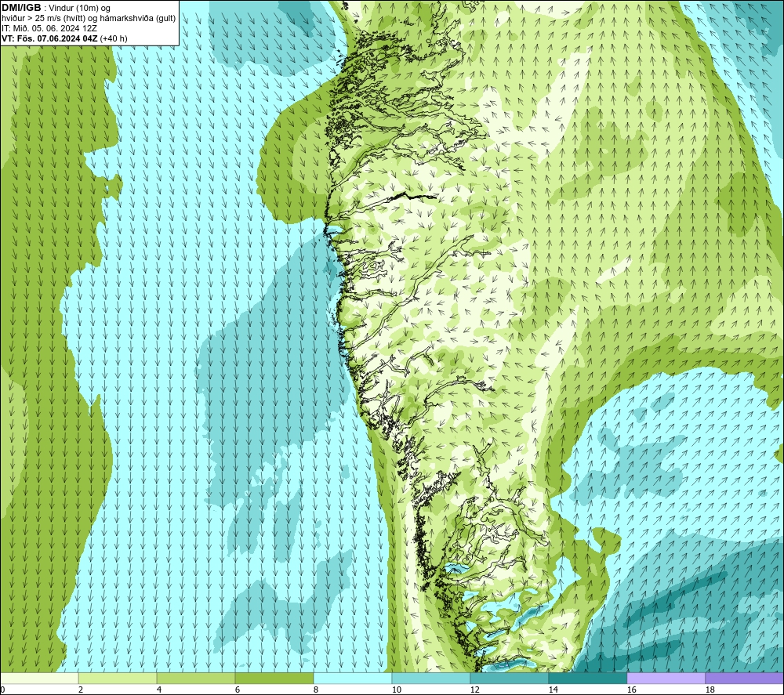784x695 pixels.
Task: Click the 12-14 m/s medium teal swatch
Action: pyautogui.click(x=509, y=678)
